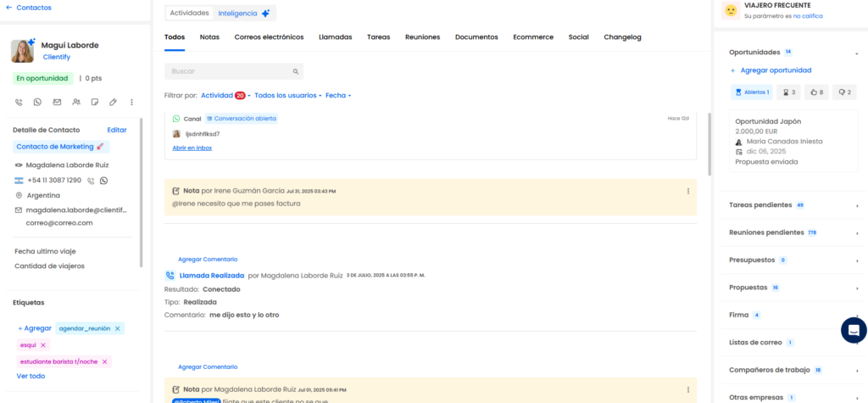Open the Llamadas tab
This screenshot has width=868, height=403.
(x=336, y=37)
